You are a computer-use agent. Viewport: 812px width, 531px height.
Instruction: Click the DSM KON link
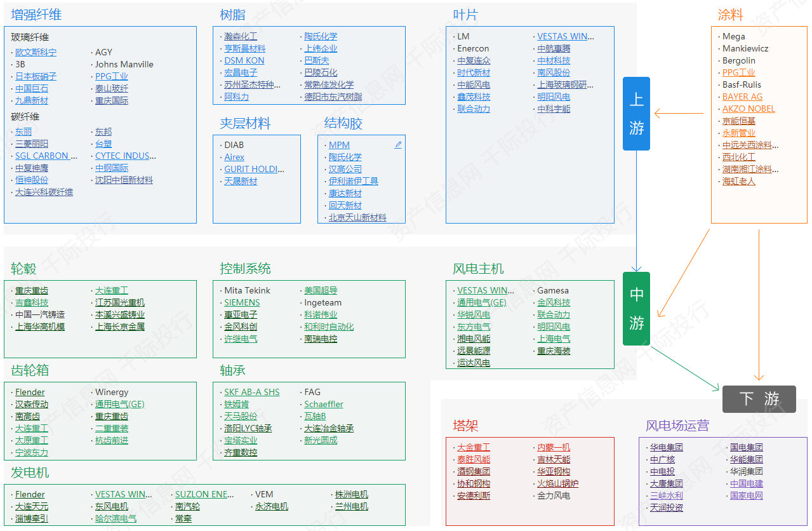pyautogui.click(x=244, y=60)
